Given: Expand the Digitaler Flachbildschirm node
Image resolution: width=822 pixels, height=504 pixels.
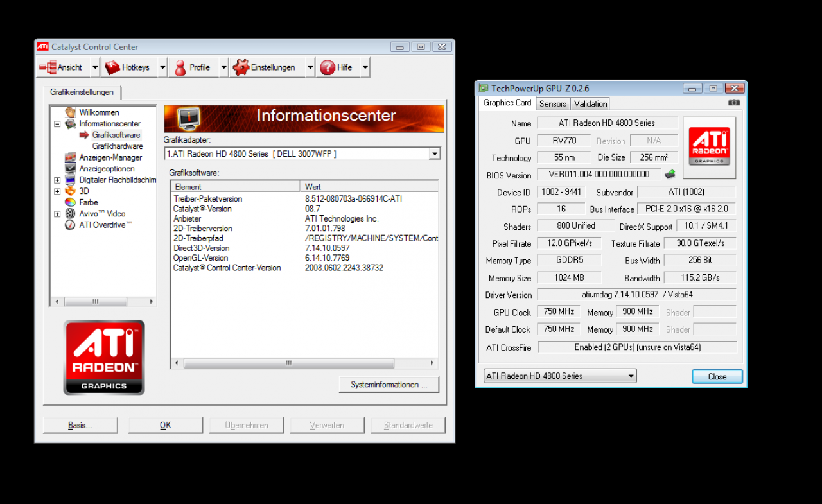Looking at the screenshot, I should click(57, 180).
